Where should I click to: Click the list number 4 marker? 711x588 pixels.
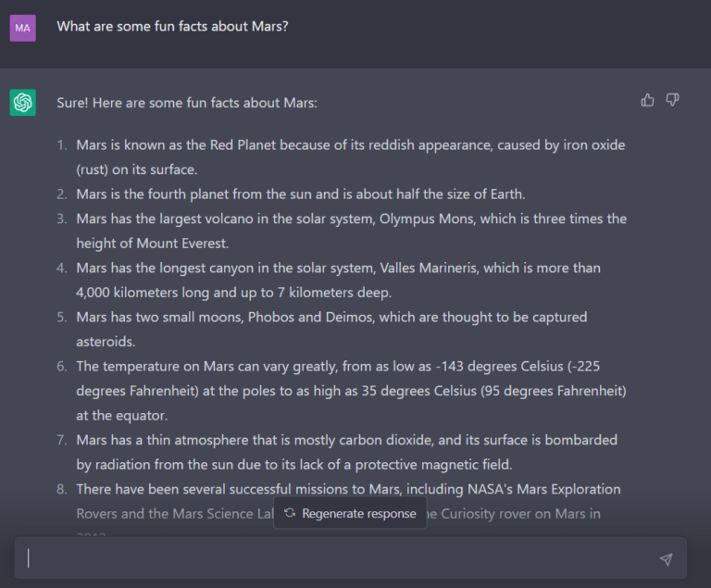(x=62, y=269)
